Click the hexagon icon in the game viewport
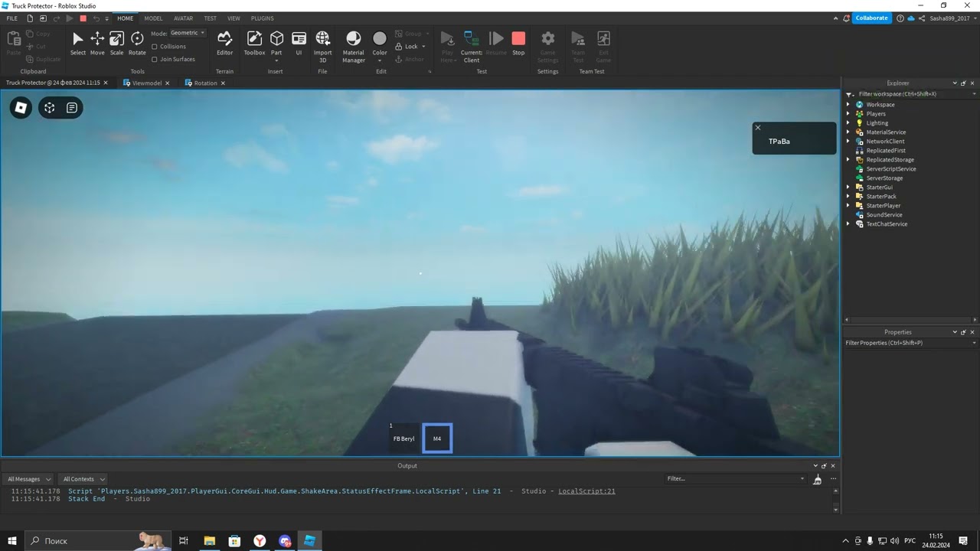 (50, 108)
